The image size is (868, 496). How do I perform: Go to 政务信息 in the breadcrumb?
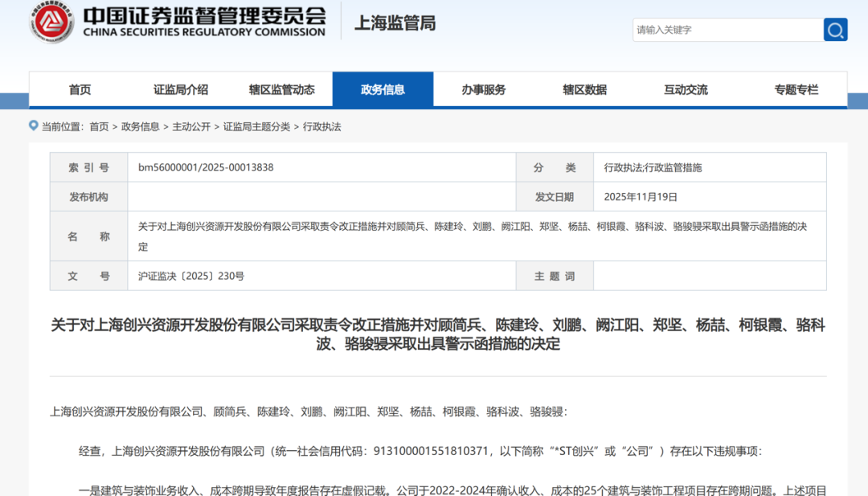[140, 127]
